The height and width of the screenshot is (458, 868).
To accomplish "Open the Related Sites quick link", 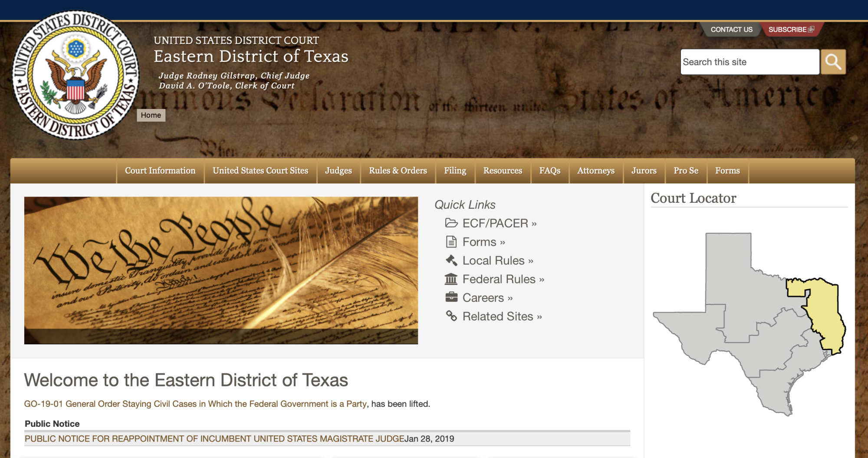I will point(502,316).
